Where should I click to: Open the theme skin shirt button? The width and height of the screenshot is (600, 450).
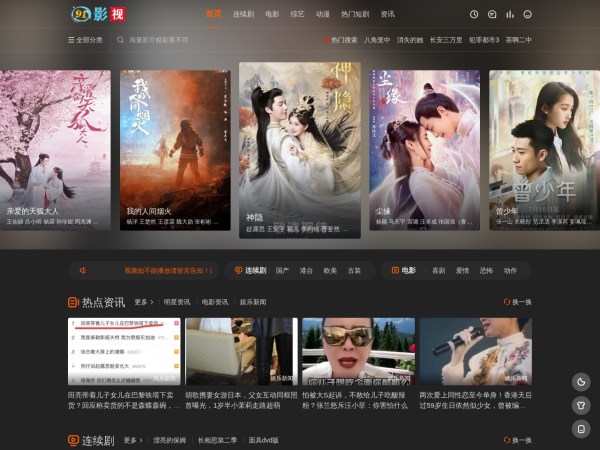coord(581,406)
